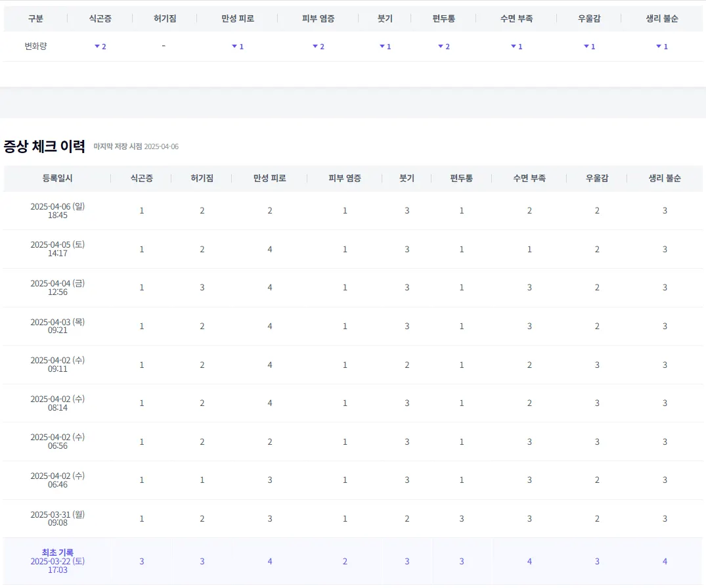Image resolution: width=706 pixels, height=588 pixels.
Task: Click 허기짐 header in the 증상 체크 이력 table
Action: click(x=202, y=178)
